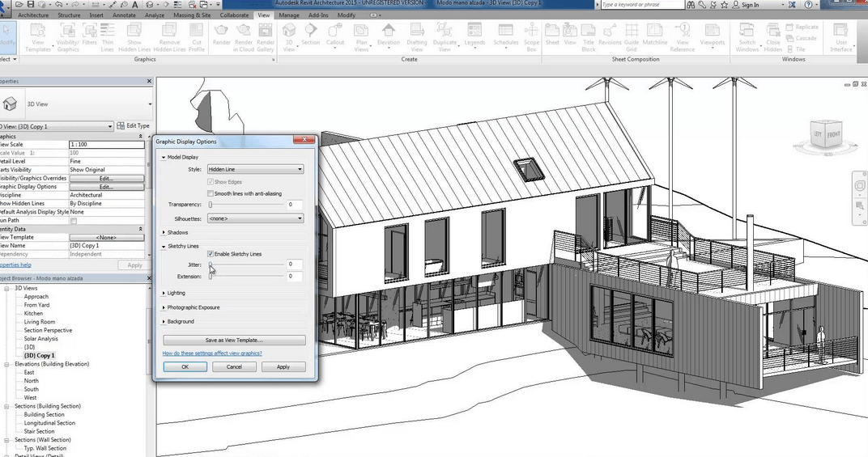868x457 pixels.
Task: Toggle the Sun Path checkbox
Action: (x=74, y=221)
